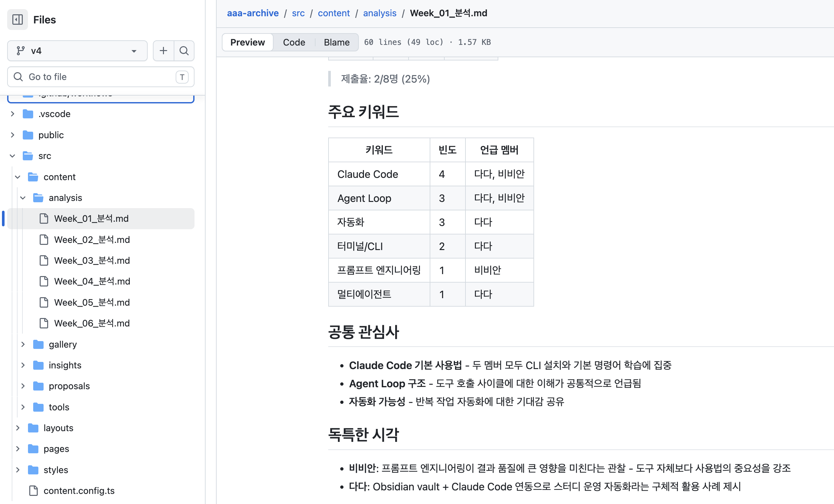Click the public folder icon
The image size is (834, 504).
(x=28, y=135)
